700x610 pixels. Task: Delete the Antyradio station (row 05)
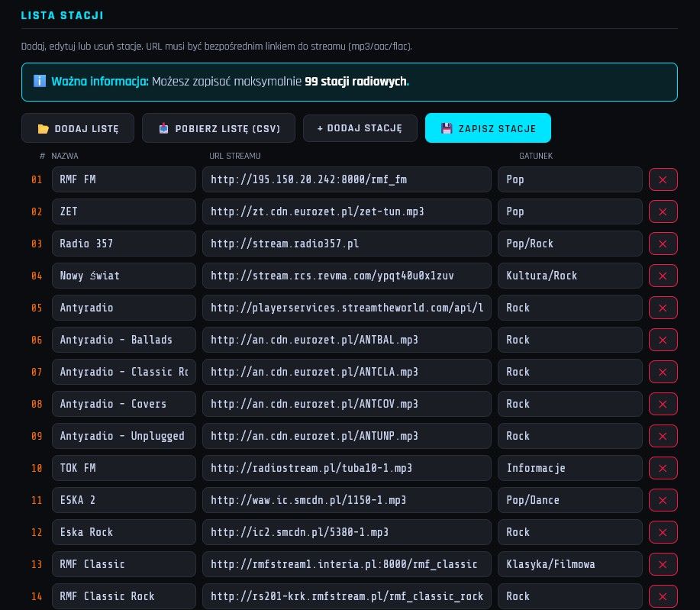coord(663,308)
